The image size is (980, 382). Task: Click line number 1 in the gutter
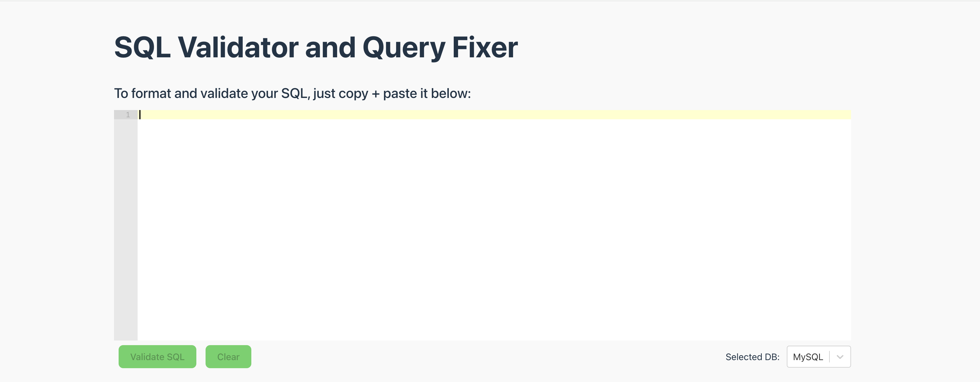pyautogui.click(x=128, y=115)
